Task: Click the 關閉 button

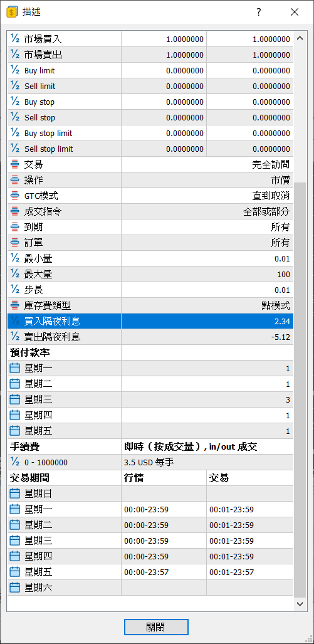Action: pos(156,627)
